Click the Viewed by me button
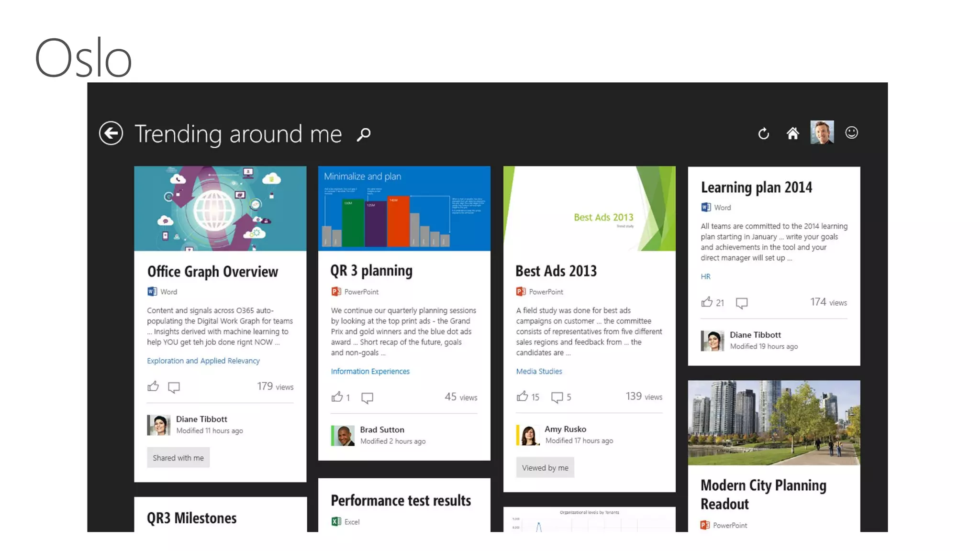Viewport: 980px width, 551px height. (545, 468)
